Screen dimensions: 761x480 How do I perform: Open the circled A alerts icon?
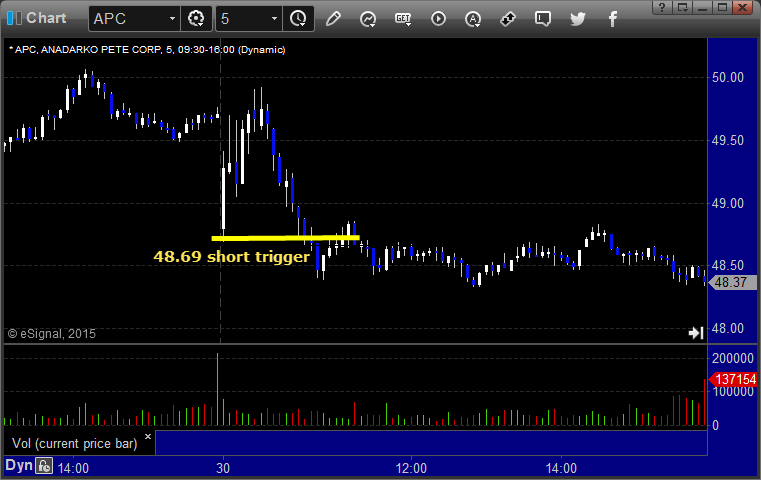coord(473,19)
